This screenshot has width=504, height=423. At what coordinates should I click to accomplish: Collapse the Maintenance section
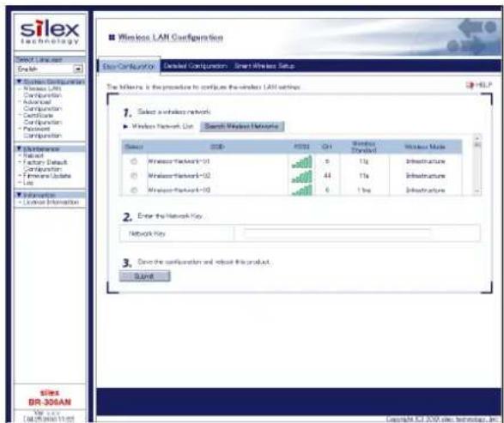pos(19,148)
